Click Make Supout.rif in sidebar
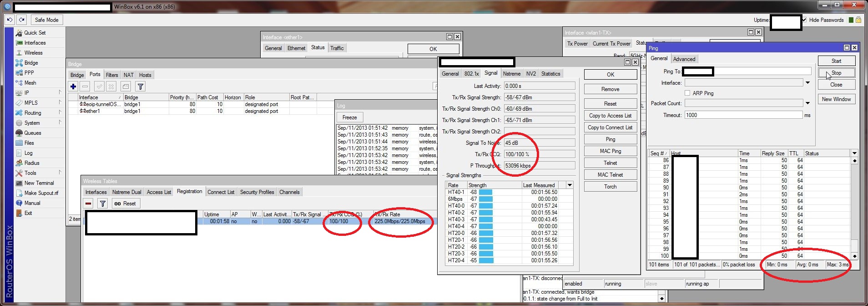Image resolution: width=868 pixels, height=306 pixels. (41, 193)
